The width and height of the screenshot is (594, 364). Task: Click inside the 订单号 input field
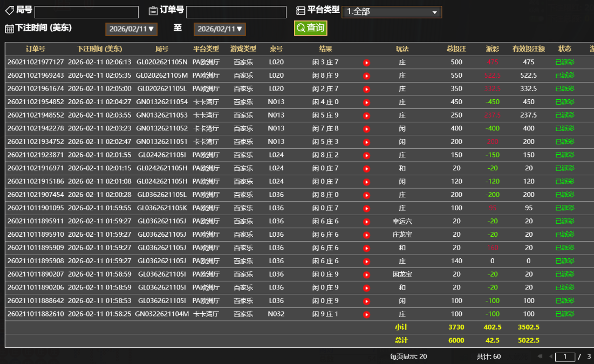click(x=236, y=11)
